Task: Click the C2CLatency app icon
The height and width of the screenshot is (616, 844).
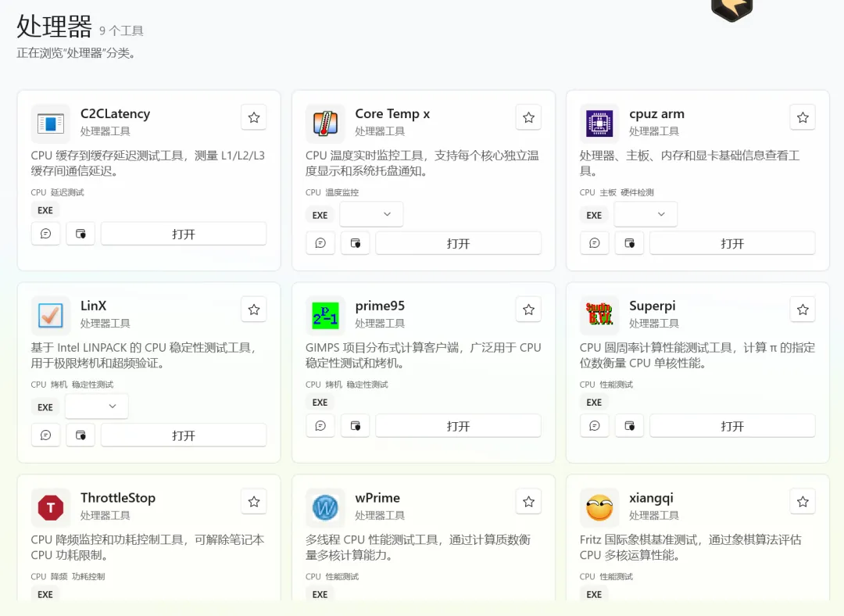Action: point(51,124)
